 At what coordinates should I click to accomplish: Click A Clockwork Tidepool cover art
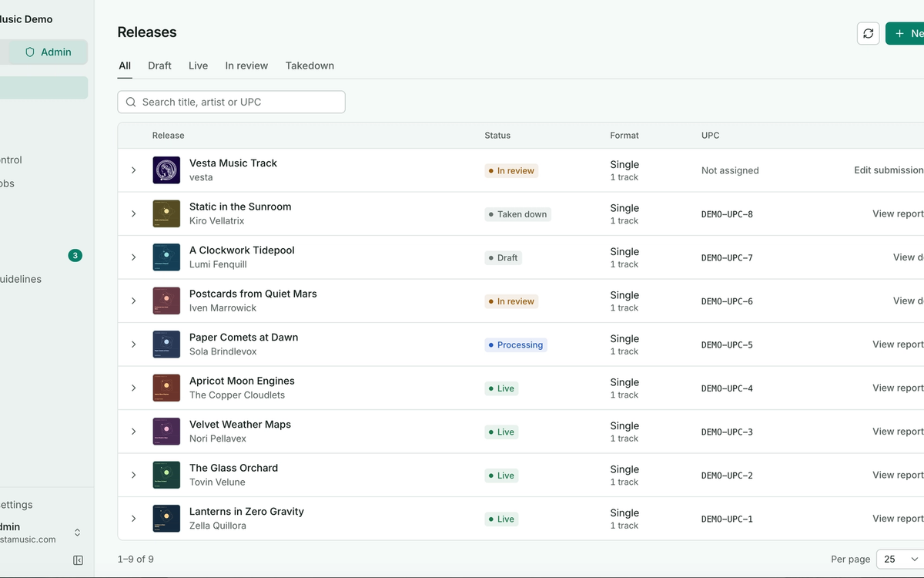pyautogui.click(x=166, y=257)
